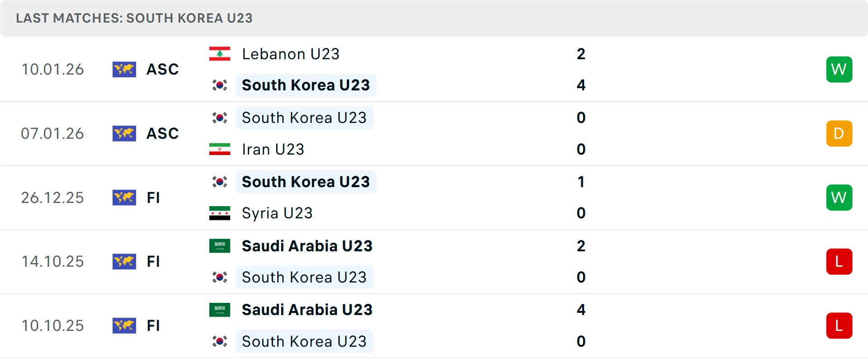The height and width of the screenshot is (358, 868).
Task: Click competition world-map icon for the 10.01.26 match
Action: [124, 69]
